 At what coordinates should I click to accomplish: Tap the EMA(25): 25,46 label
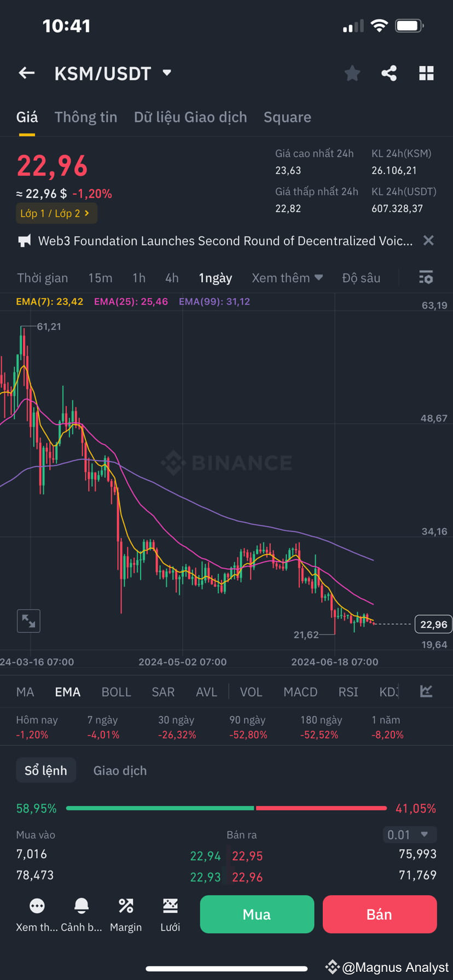pos(131,301)
